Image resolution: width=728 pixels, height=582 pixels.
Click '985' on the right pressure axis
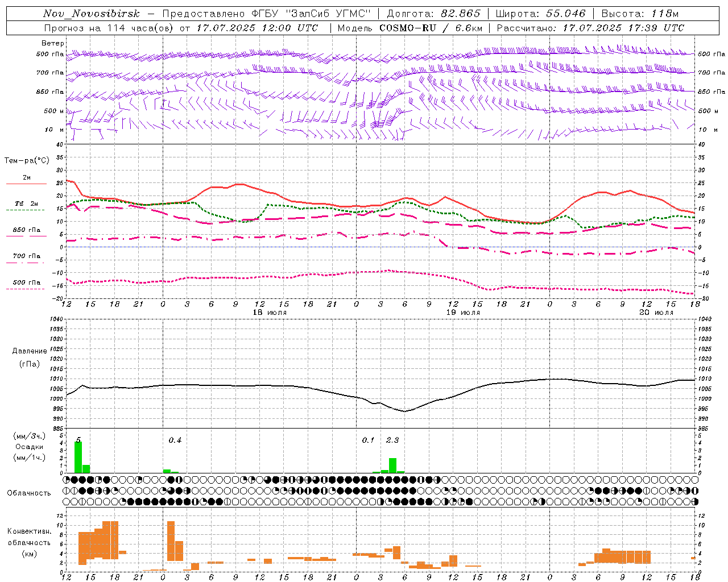click(x=704, y=429)
